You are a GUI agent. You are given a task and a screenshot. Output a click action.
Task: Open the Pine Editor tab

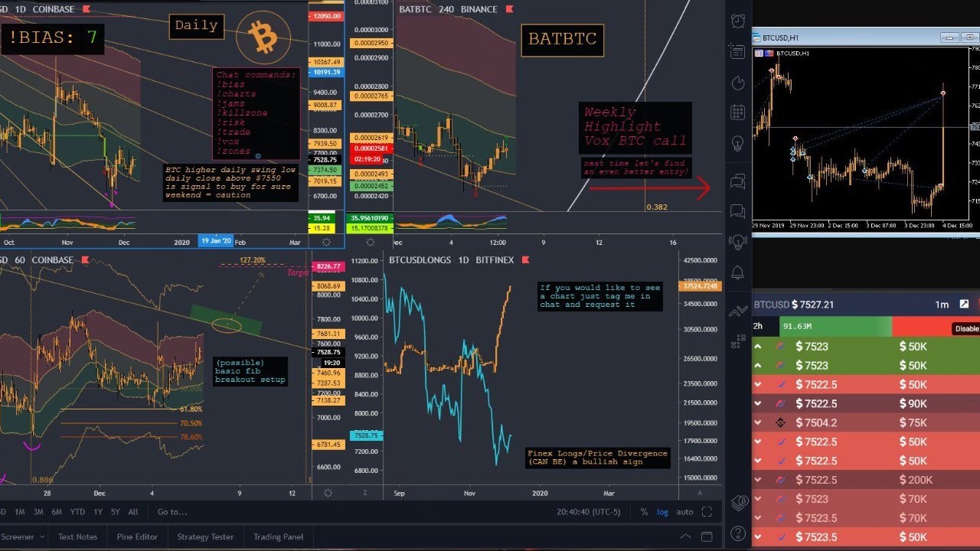point(137,536)
